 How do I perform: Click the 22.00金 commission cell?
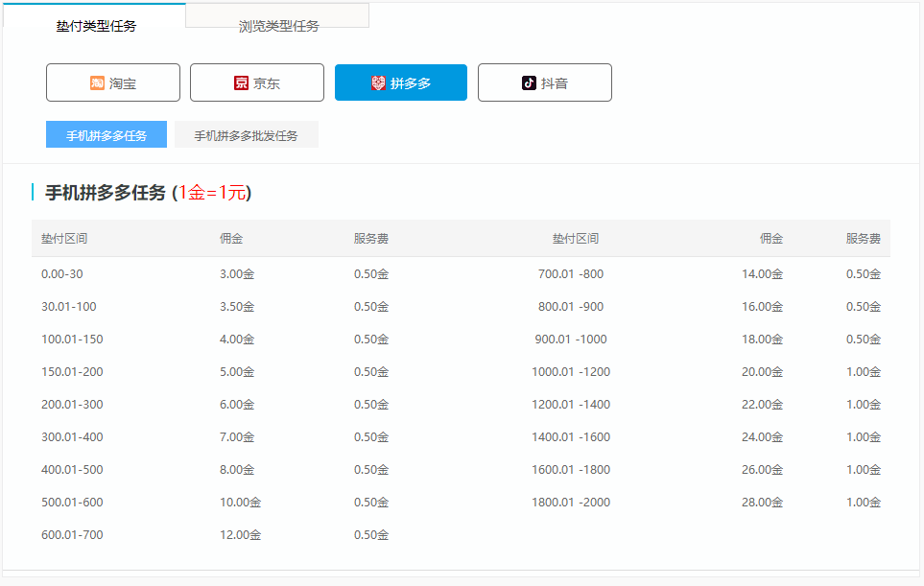762,405
